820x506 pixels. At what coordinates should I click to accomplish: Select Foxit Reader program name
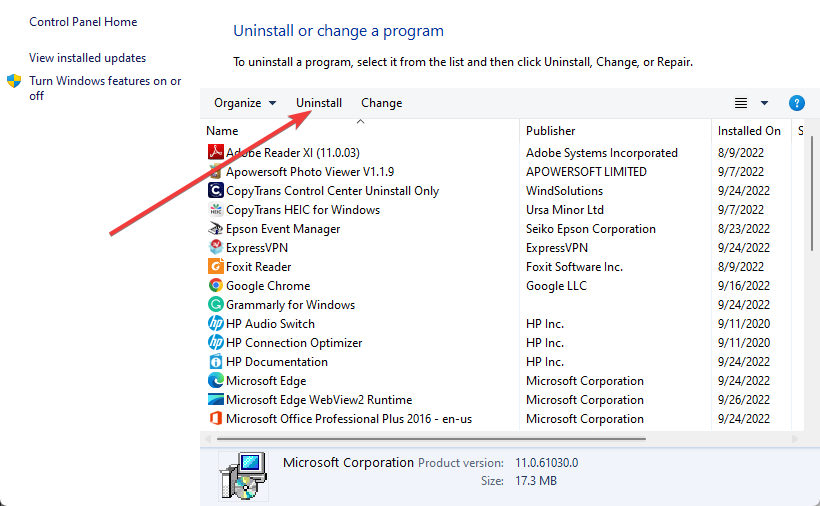tap(258, 267)
